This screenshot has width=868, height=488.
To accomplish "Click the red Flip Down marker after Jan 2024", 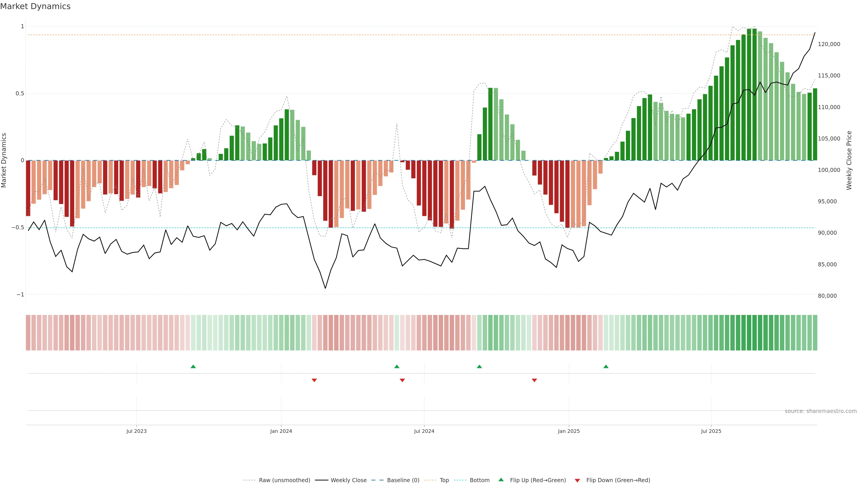I will [x=314, y=380].
